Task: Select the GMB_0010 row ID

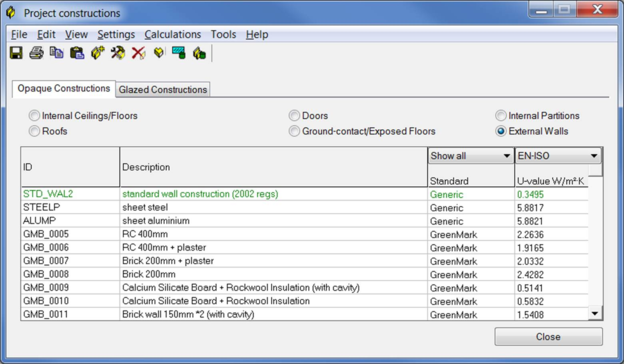Action: pyautogui.click(x=46, y=301)
